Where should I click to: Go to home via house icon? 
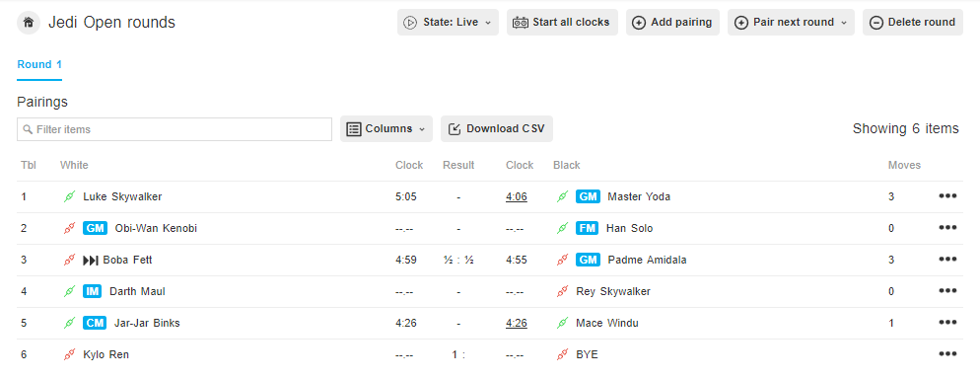[29, 23]
